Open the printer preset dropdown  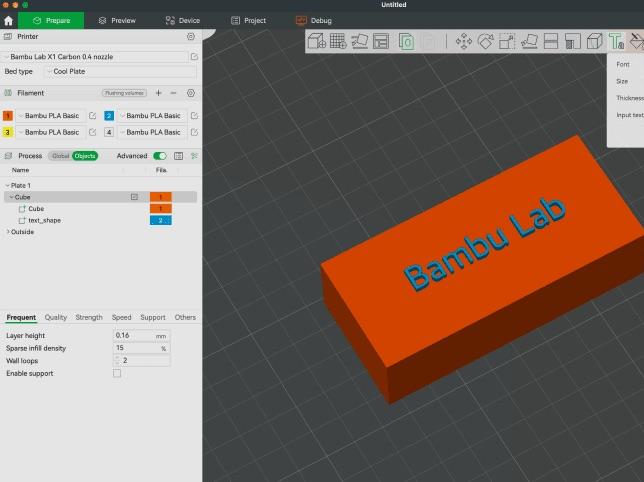click(95, 57)
